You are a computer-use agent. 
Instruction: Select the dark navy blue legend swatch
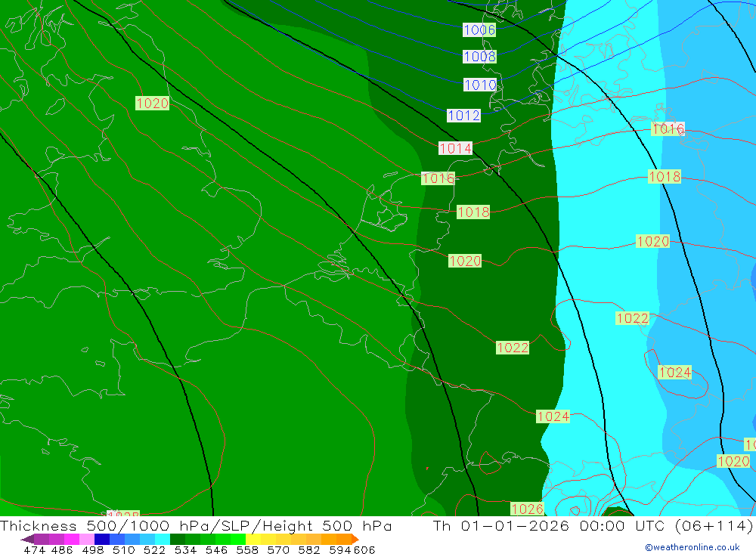pyautogui.click(x=102, y=539)
